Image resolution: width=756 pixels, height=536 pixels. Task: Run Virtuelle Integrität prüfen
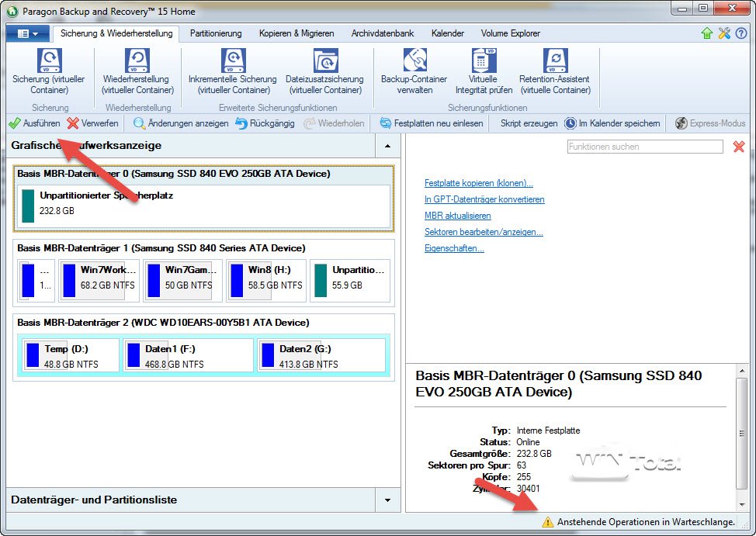(x=484, y=72)
